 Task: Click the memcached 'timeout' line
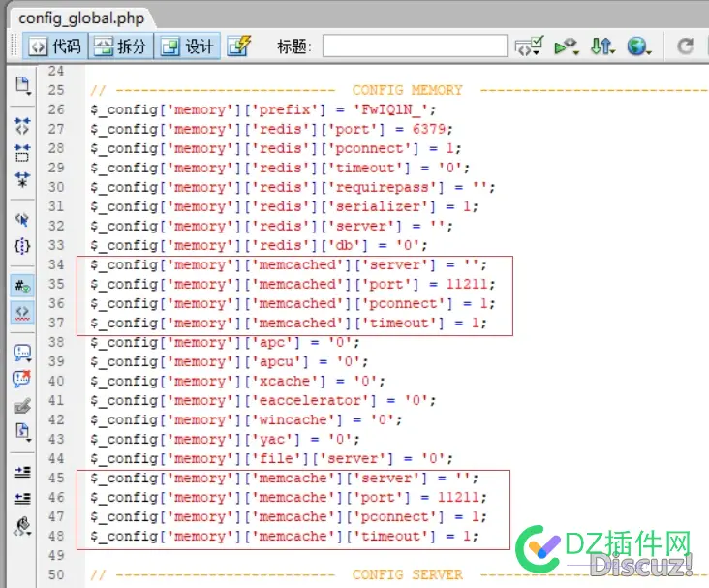289,324
